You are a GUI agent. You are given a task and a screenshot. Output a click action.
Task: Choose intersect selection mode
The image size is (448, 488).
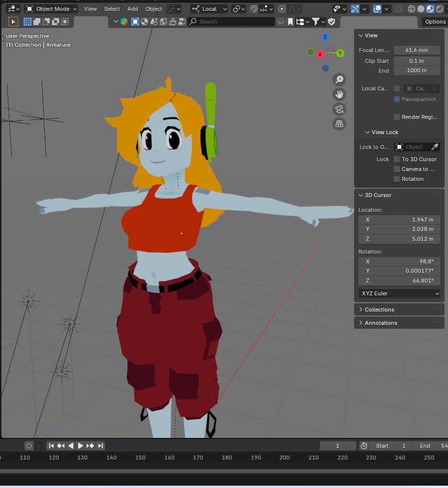(65, 22)
